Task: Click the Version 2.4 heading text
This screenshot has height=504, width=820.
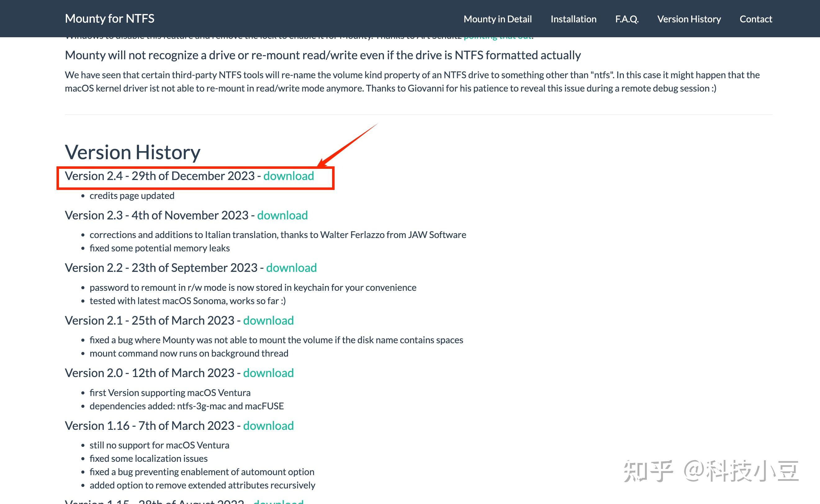Action: pyautogui.click(x=159, y=176)
